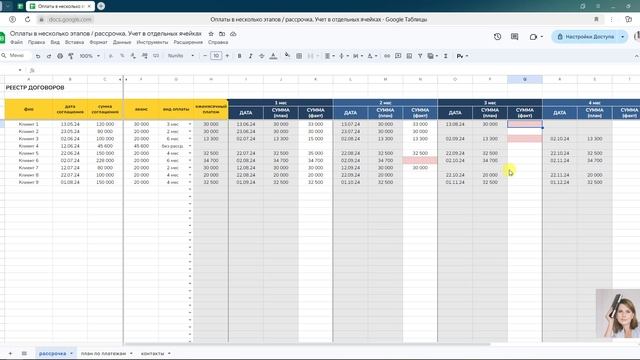Click the Google Sheets home logo
The image size is (640, 360).
click(x=2, y=38)
